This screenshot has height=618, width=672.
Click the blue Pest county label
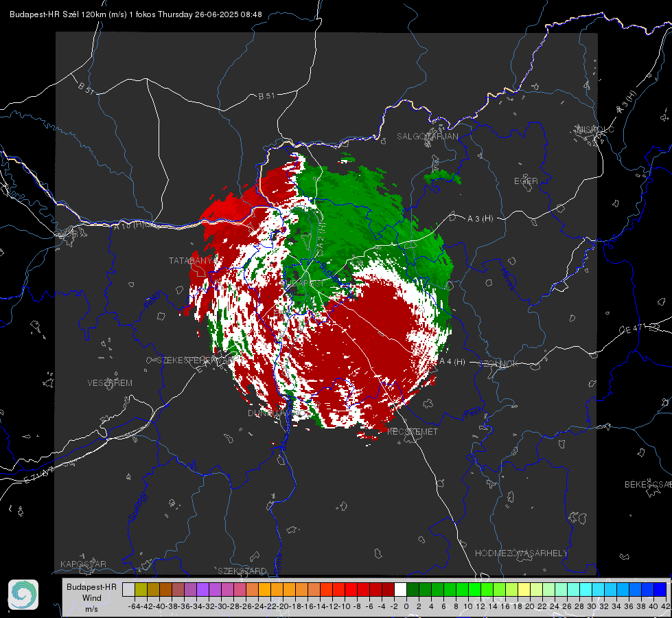click(x=473, y=413)
